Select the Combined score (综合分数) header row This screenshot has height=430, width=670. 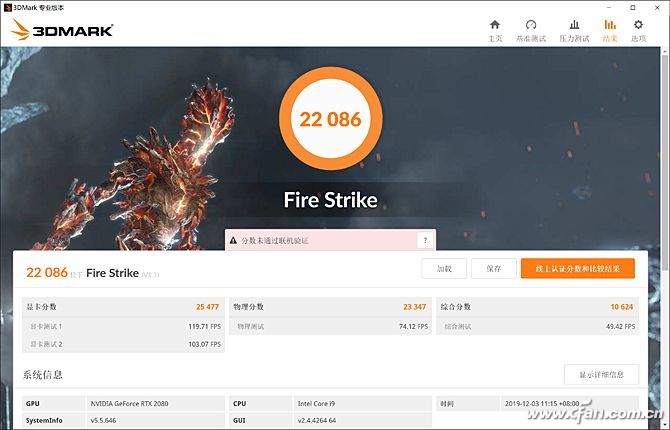(x=538, y=306)
